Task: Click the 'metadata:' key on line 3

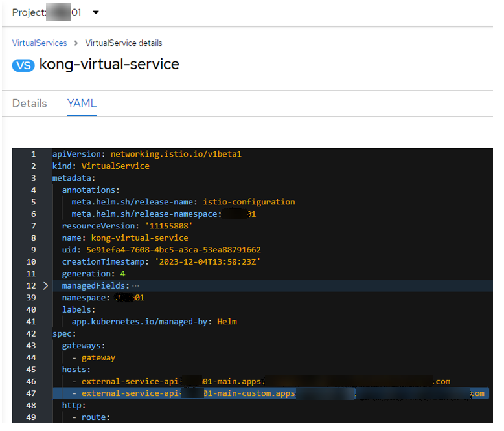Action: tap(74, 178)
